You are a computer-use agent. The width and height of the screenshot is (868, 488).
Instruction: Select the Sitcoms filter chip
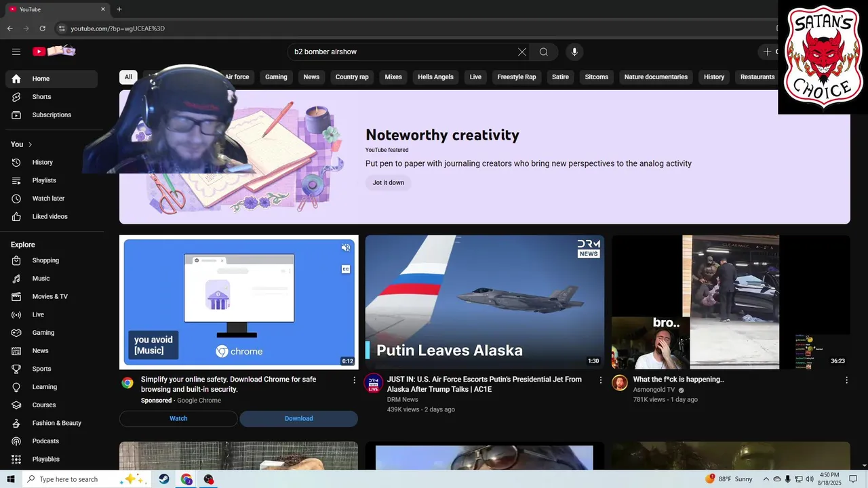pyautogui.click(x=597, y=77)
